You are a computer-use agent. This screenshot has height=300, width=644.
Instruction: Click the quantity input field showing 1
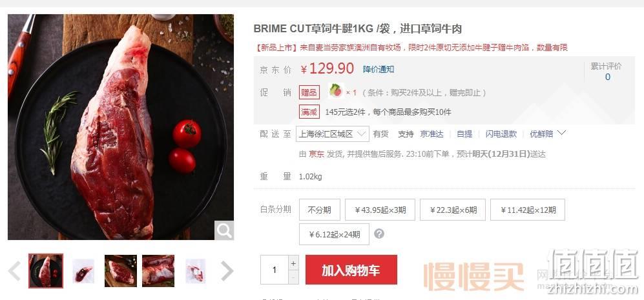(275, 270)
